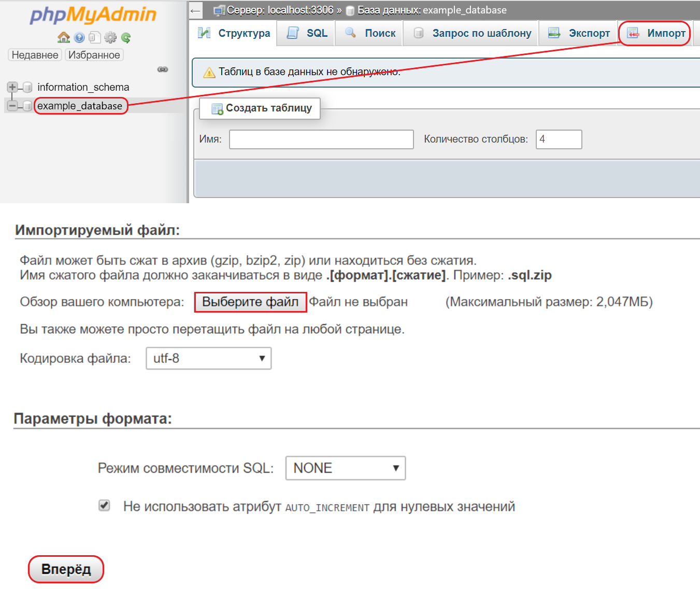Viewport: 700px width, 606px height.
Task: Click the green reload navigation icon
Action: (126, 37)
